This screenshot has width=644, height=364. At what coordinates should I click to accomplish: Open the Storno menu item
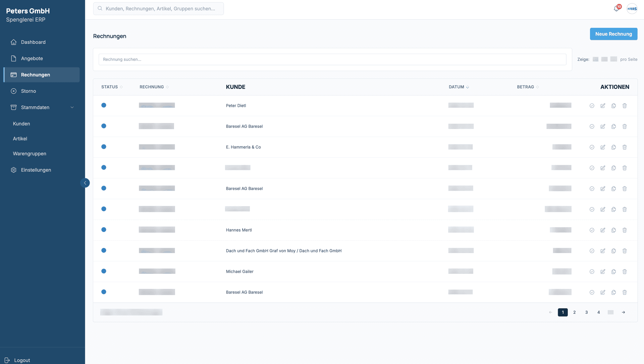(x=42, y=91)
